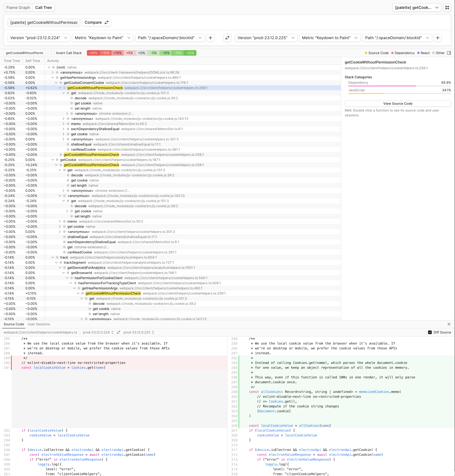The height and width of the screenshot is (476, 455).
Task: Click the add path icon left panel
Action: click(211, 38)
